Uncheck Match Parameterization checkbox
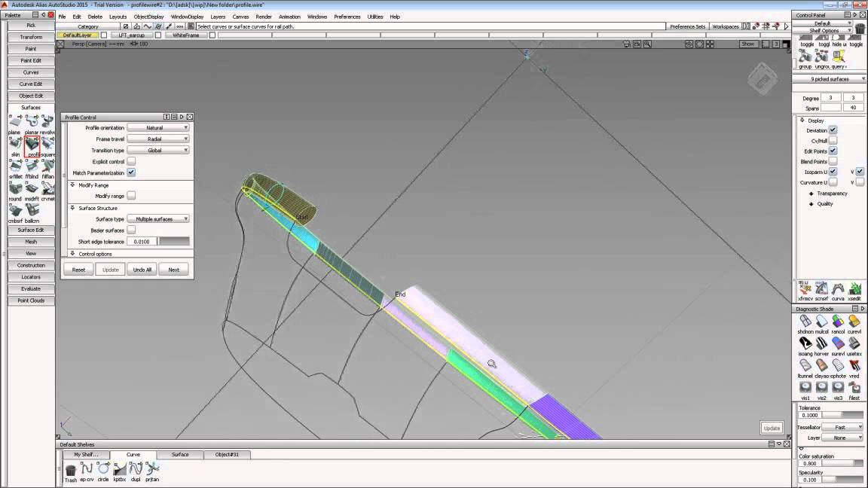This screenshot has height=488, width=868. pos(131,172)
